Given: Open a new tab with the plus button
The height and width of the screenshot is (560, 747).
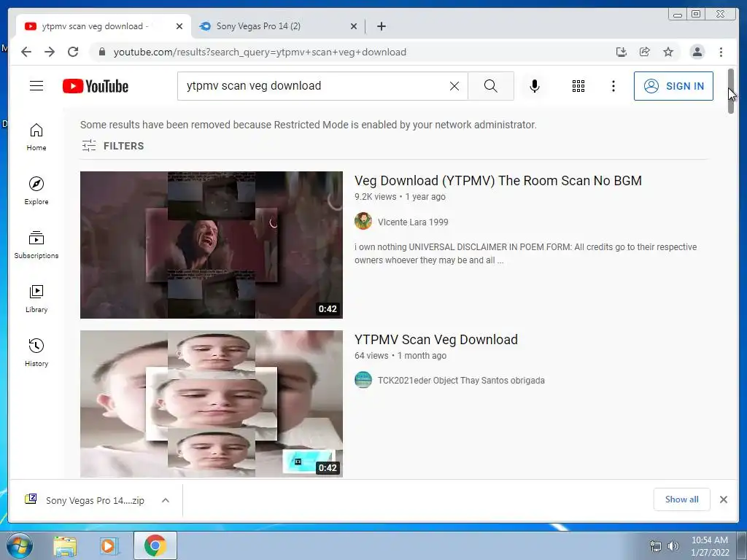Looking at the screenshot, I should [381, 26].
